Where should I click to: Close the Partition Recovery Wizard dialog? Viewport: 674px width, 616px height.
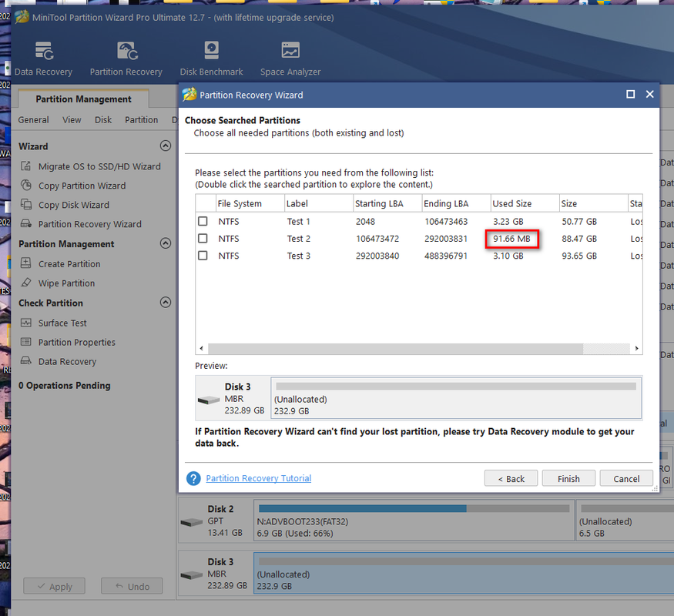(x=650, y=94)
